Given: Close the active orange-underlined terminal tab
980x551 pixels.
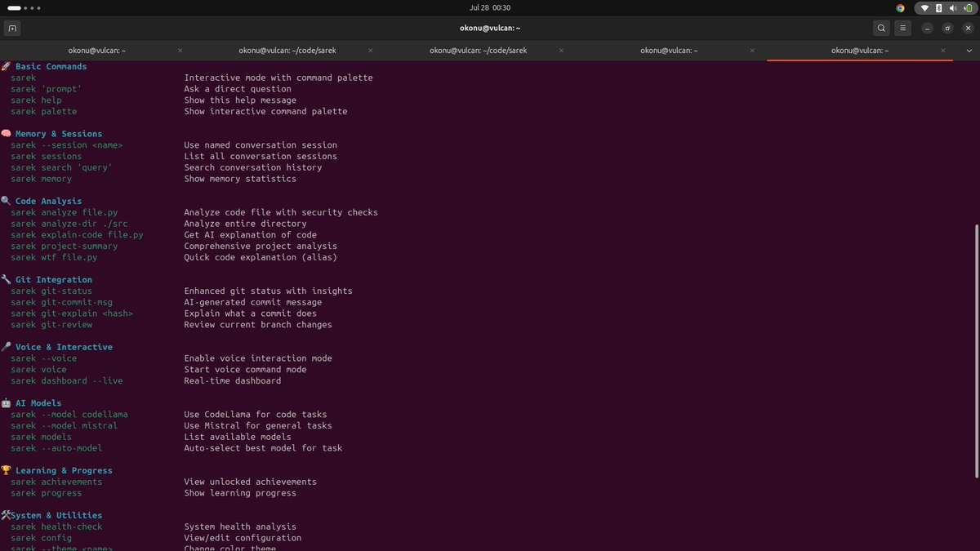Looking at the screenshot, I should click(943, 51).
